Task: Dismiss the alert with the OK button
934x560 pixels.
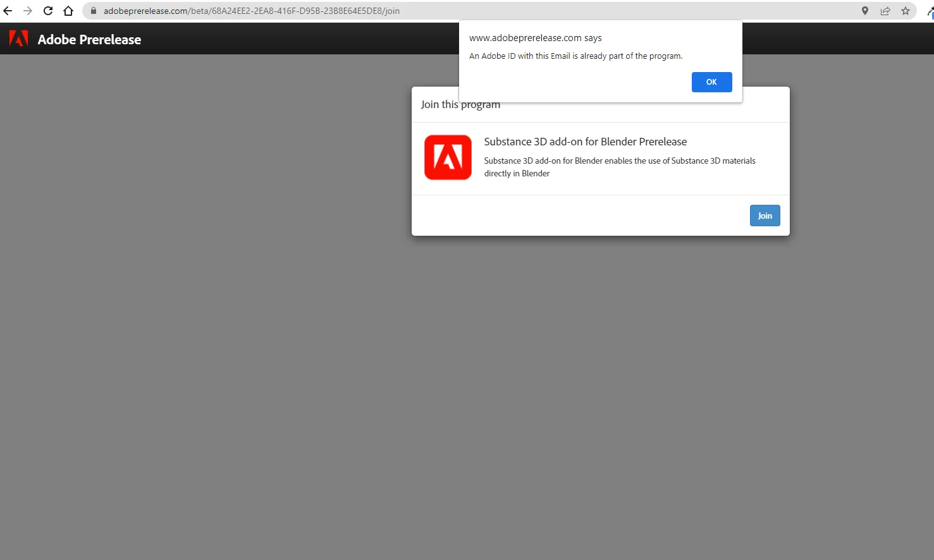Action: (711, 82)
